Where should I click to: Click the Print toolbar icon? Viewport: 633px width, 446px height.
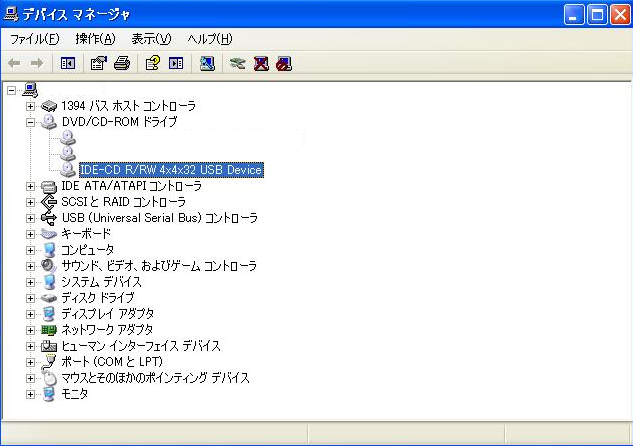[x=122, y=63]
